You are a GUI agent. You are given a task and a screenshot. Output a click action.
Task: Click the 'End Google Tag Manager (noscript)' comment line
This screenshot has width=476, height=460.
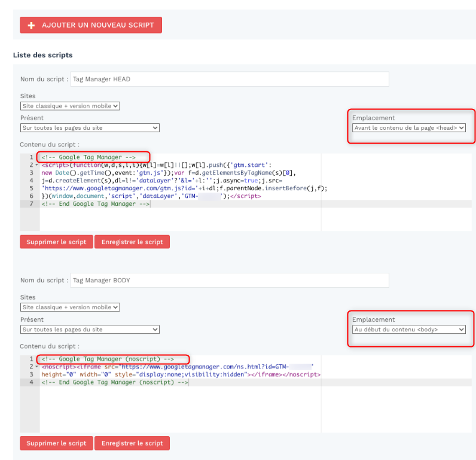click(115, 382)
